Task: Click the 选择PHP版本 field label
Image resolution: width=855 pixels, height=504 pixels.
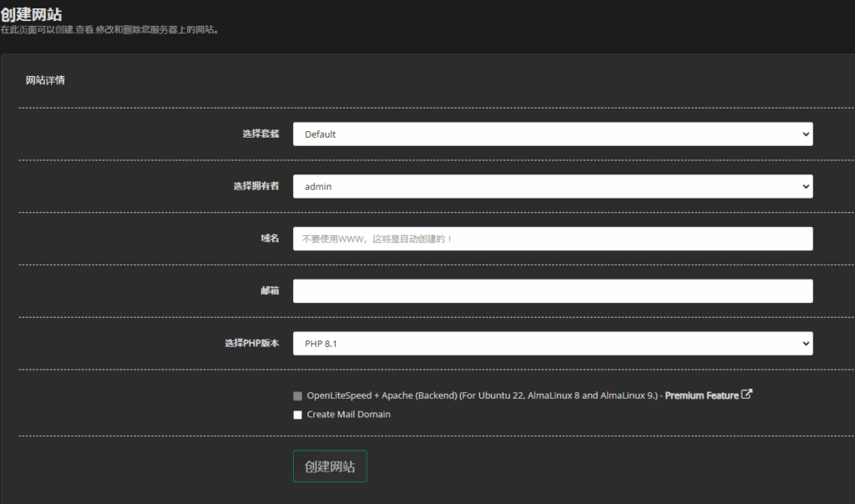Action: point(252,344)
